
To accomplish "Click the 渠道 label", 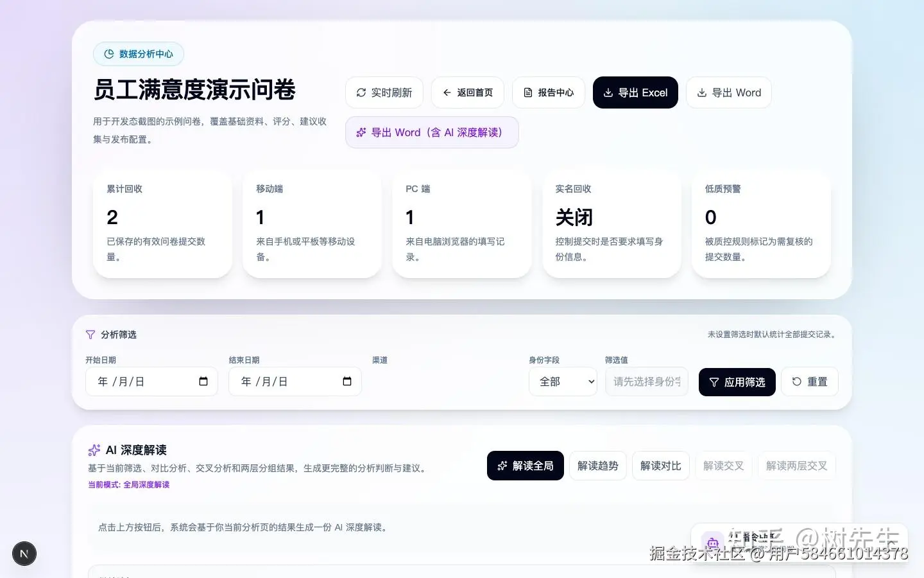I will (x=380, y=360).
